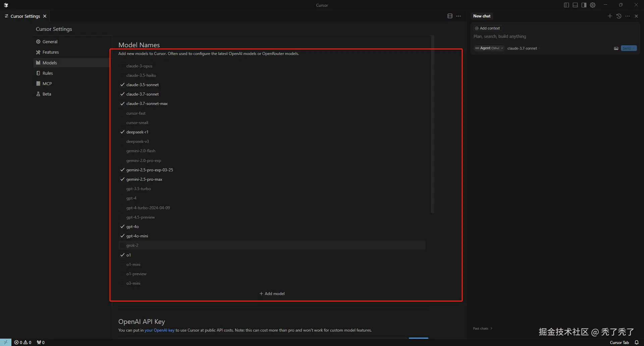Click the Add context button

click(x=487, y=28)
